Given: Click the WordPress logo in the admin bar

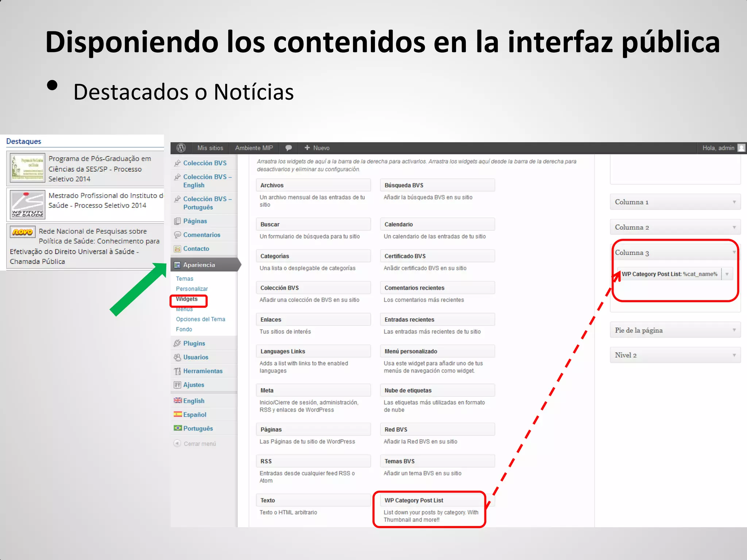Looking at the screenshot, I should pyautogui.click(x=181, y=148).
